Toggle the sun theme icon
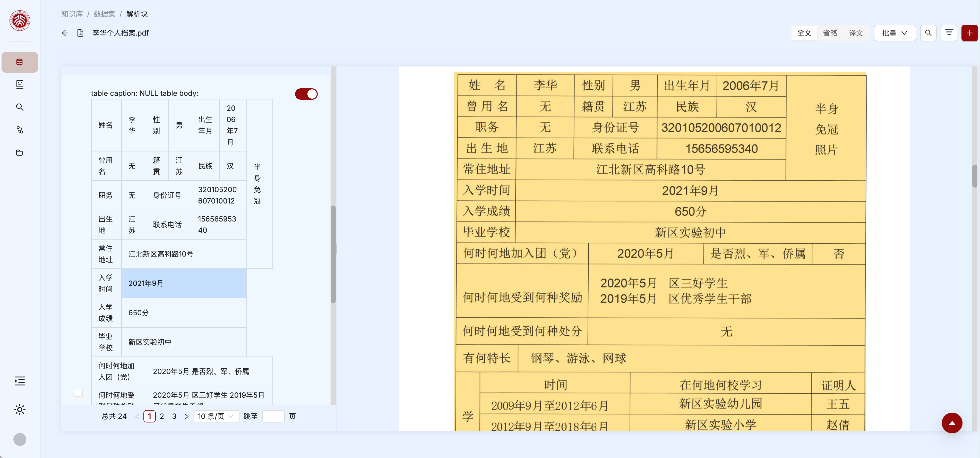This screenshot has width=980, height=458. (x=20, y=410)
